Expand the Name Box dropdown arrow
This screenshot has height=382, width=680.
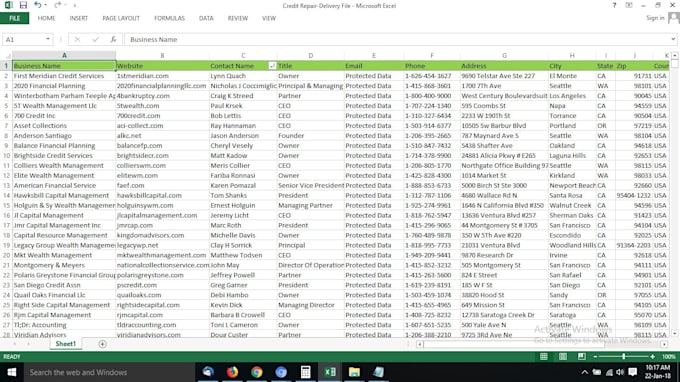[x=48, y=39]
